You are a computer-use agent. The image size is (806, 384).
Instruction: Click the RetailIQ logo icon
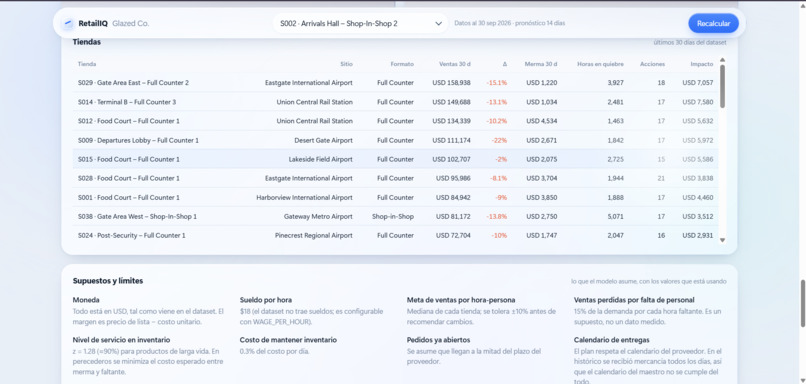click(68, 23)
